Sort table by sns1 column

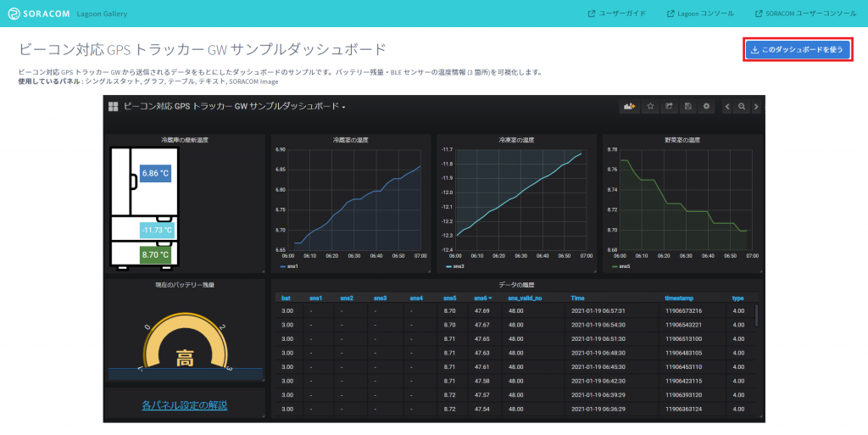pos(315,298)
